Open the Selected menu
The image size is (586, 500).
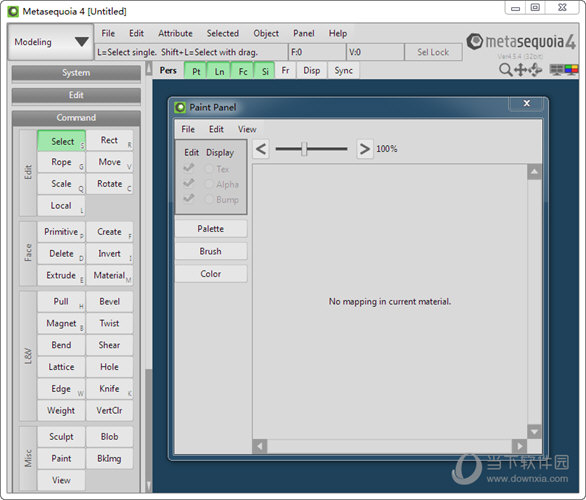point(223,33)
